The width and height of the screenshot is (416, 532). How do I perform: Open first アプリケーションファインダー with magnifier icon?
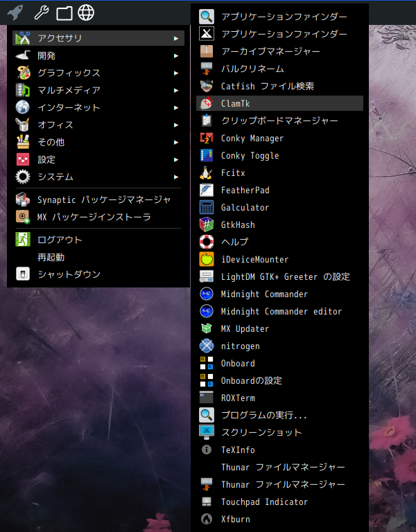pos(280,17)
